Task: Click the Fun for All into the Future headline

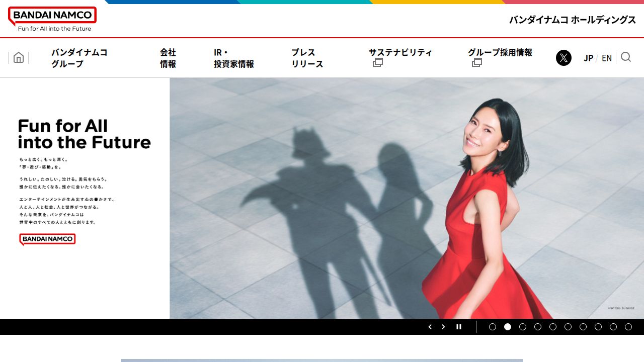Action: pos(85,134)
